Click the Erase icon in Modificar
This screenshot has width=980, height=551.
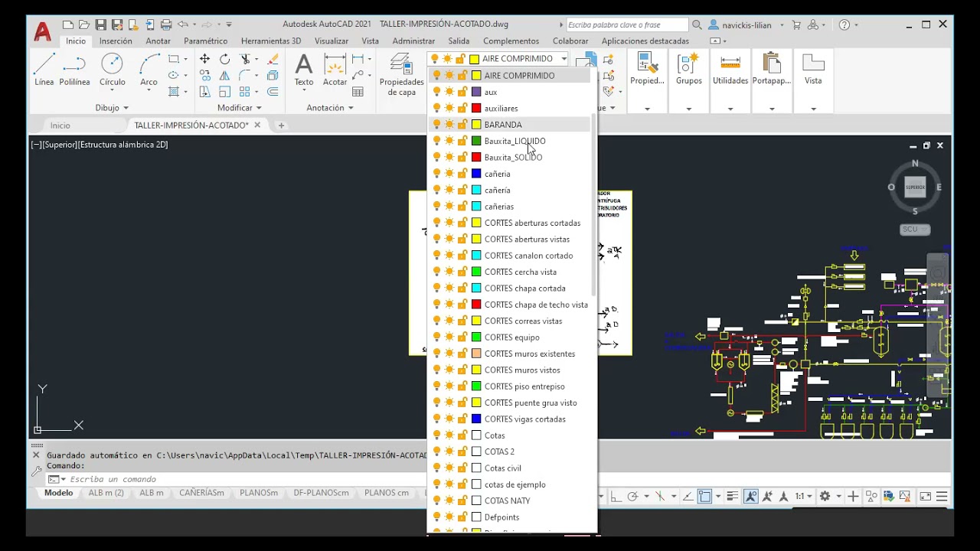[x=273, y=59]
